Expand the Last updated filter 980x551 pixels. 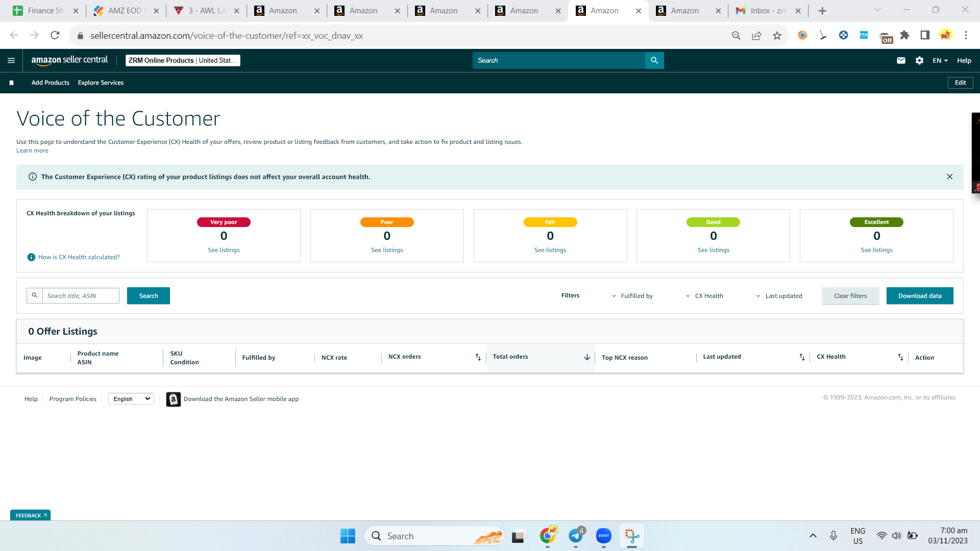(779, 296)
